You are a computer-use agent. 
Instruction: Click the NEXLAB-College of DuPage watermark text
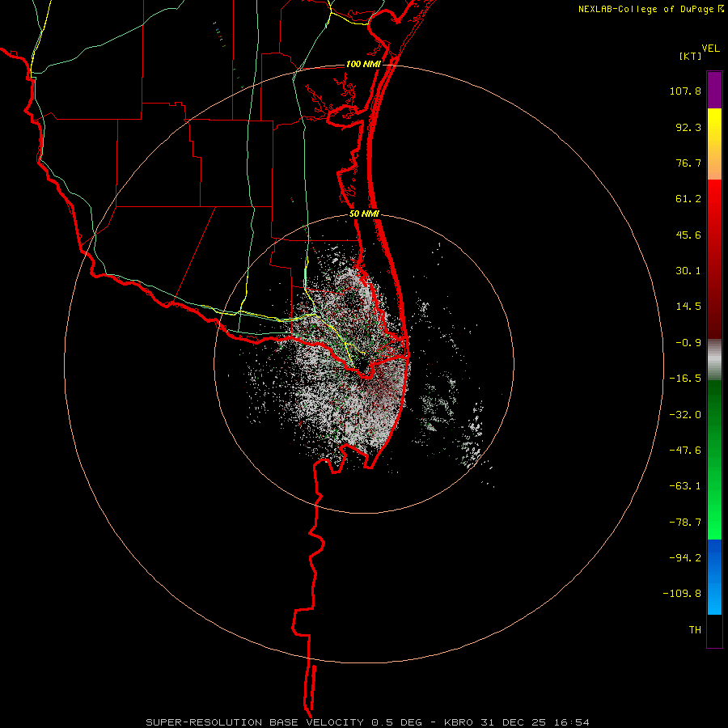coord(650,9)
